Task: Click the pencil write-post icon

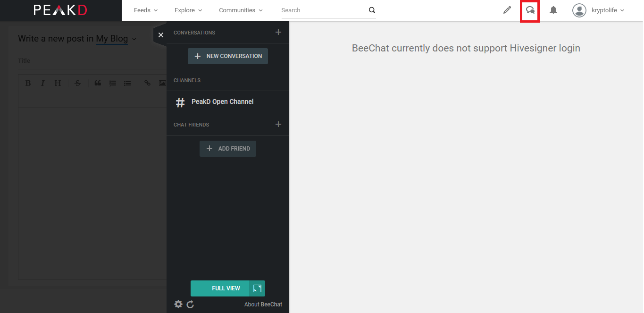Action: (507, 10)
